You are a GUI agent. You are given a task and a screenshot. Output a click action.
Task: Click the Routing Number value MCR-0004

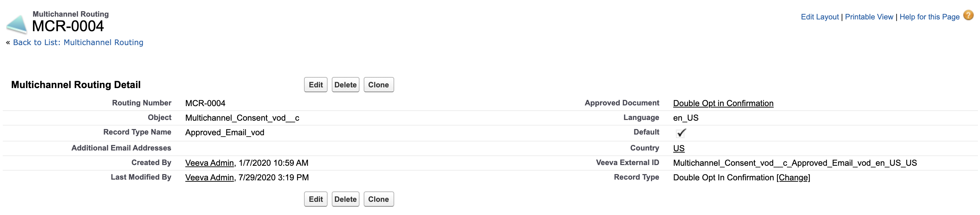point(205,103)
